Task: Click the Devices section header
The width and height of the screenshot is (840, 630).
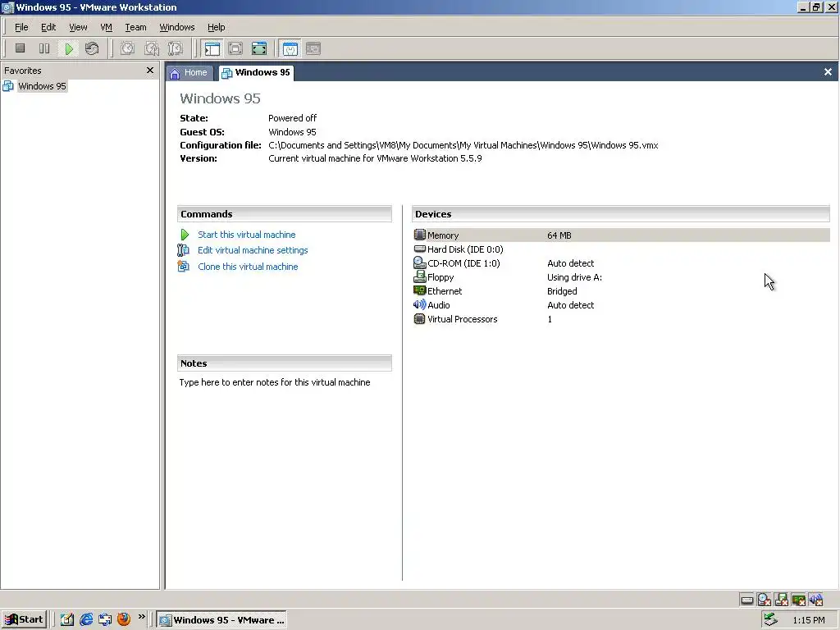Action: 621,214
